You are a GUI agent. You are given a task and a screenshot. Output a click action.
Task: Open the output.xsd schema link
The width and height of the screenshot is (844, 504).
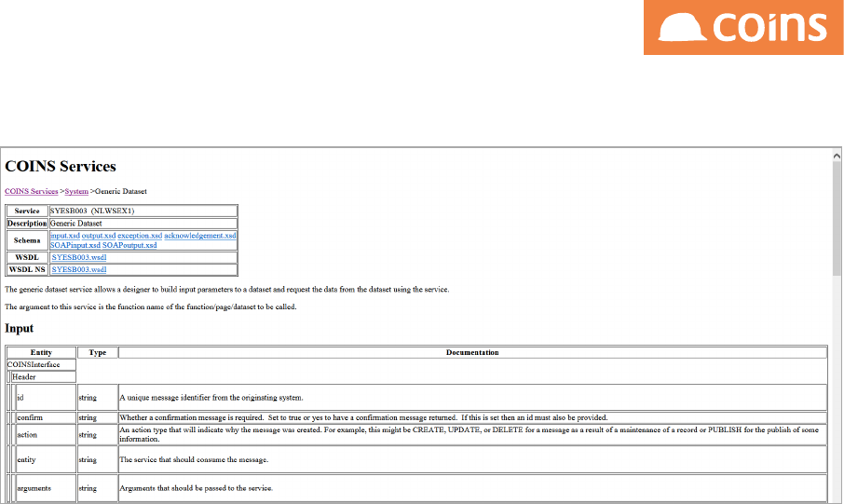(x=99, y=236)
